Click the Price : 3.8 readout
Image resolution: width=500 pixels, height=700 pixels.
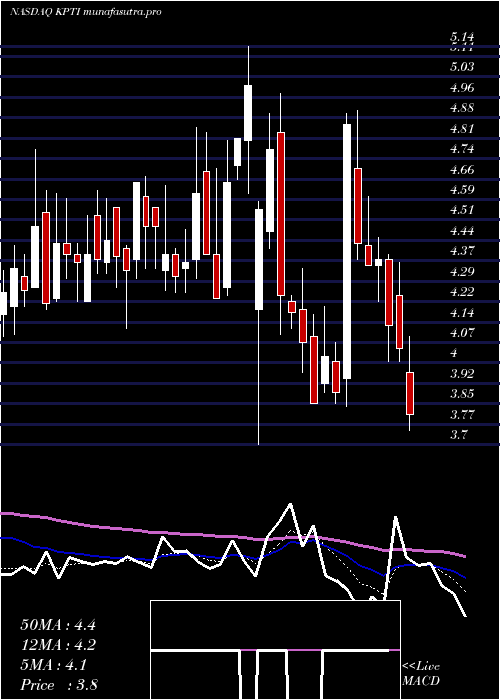[59, 685]
